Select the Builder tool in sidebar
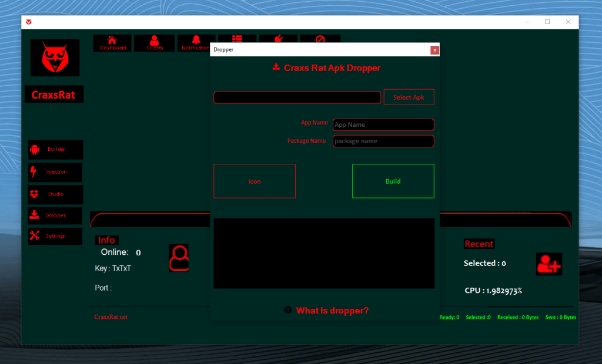The width and height of the screenshot is (602, 364). tap(55, 149)
